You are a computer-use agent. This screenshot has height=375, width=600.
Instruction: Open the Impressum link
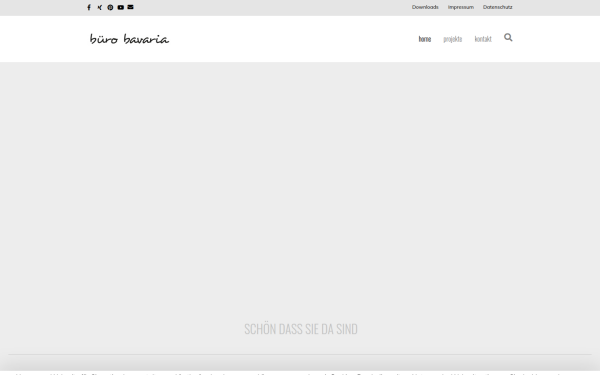[461, 7]
